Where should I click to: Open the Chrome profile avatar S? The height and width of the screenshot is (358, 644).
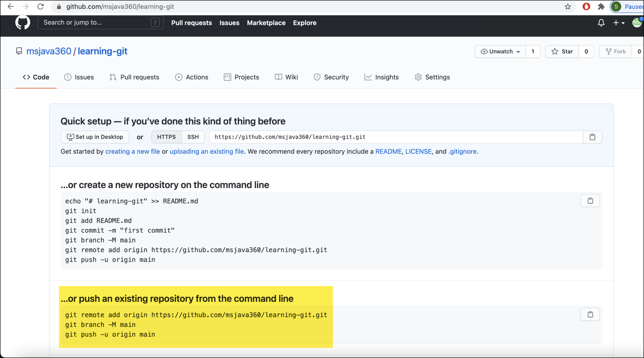(x=616, y=7)
